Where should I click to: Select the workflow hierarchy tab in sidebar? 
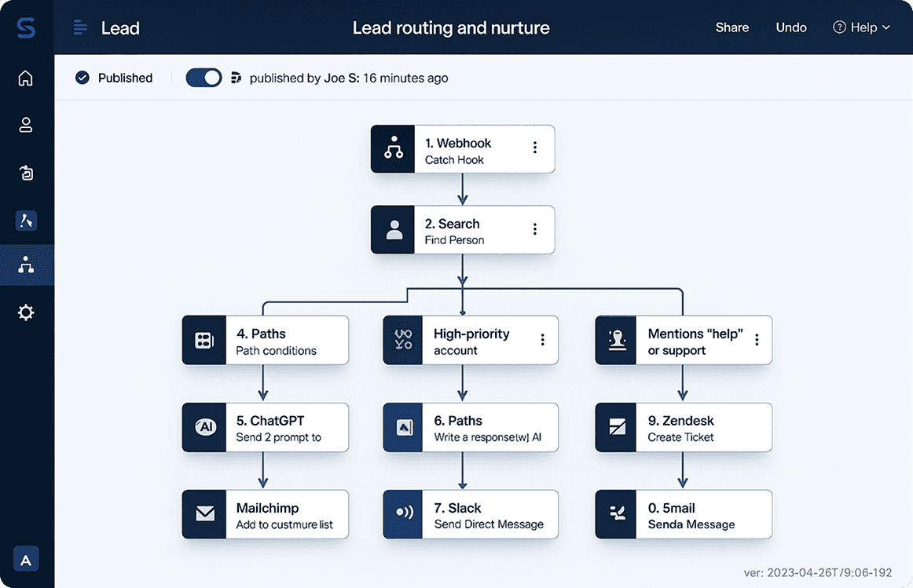(26, 265)
